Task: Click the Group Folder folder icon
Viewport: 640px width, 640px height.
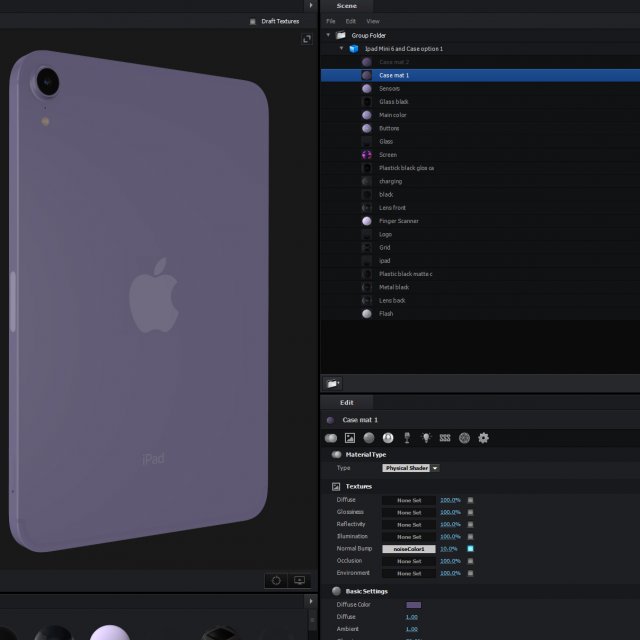Action: tap(341, 36)
